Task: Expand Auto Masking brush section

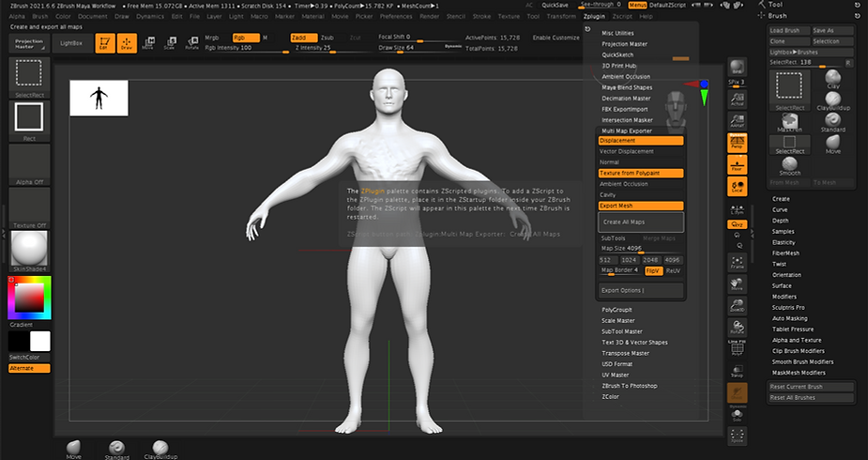Action: pos(789,318)
